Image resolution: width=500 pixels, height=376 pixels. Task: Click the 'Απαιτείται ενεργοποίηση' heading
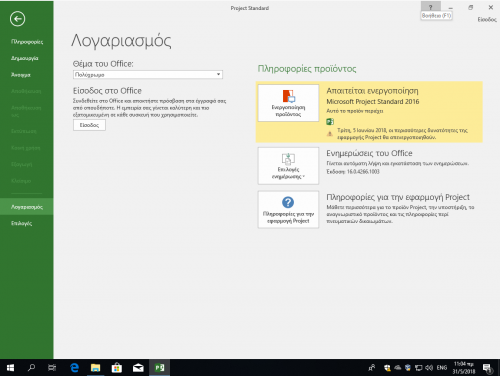pyautogui.click(x=372, y=91)
